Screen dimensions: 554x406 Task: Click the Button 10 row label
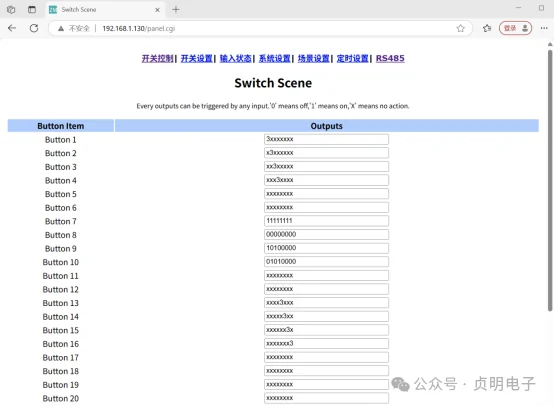pos(61,262)
